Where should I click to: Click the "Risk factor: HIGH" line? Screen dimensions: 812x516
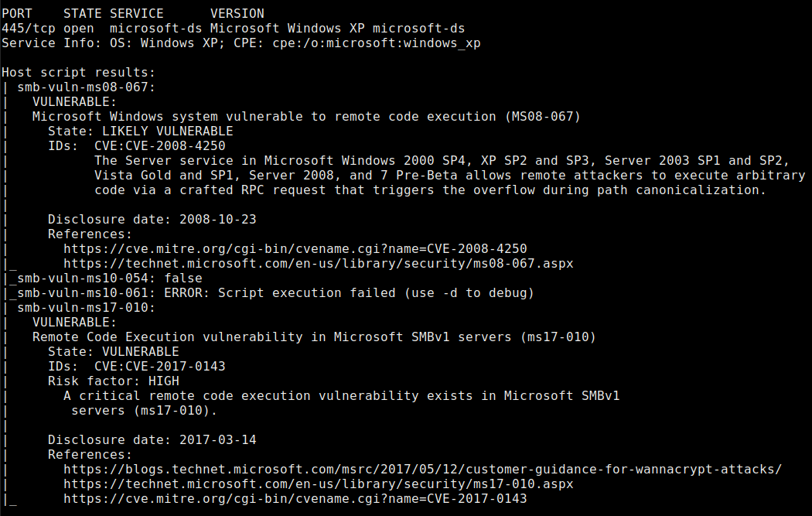coord(113,381)
